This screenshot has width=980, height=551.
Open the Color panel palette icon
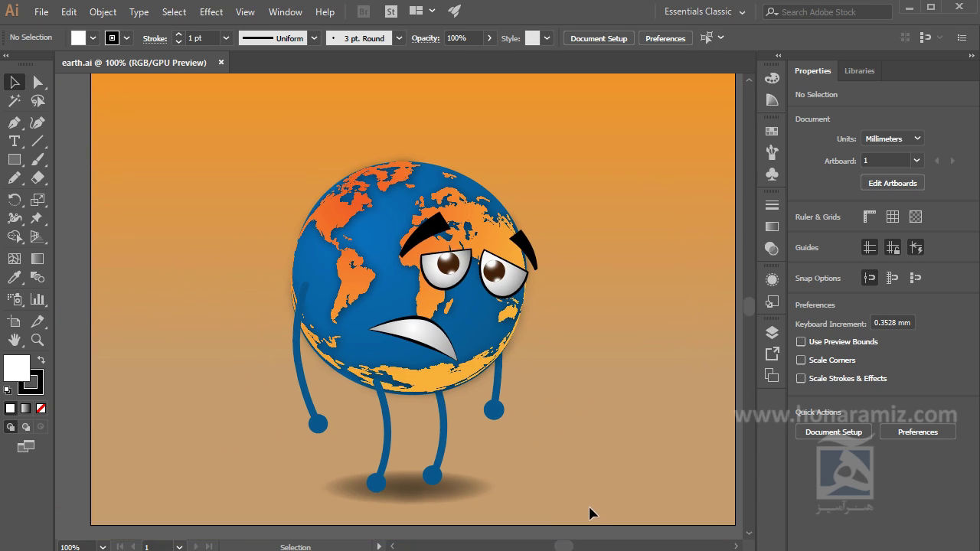pyautogui.click(x=772, y=78)
